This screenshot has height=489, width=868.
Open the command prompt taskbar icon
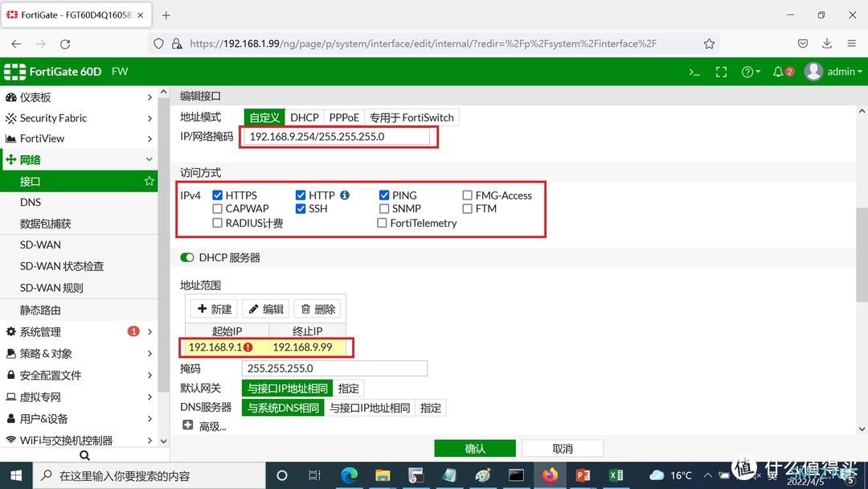point(516,475)
